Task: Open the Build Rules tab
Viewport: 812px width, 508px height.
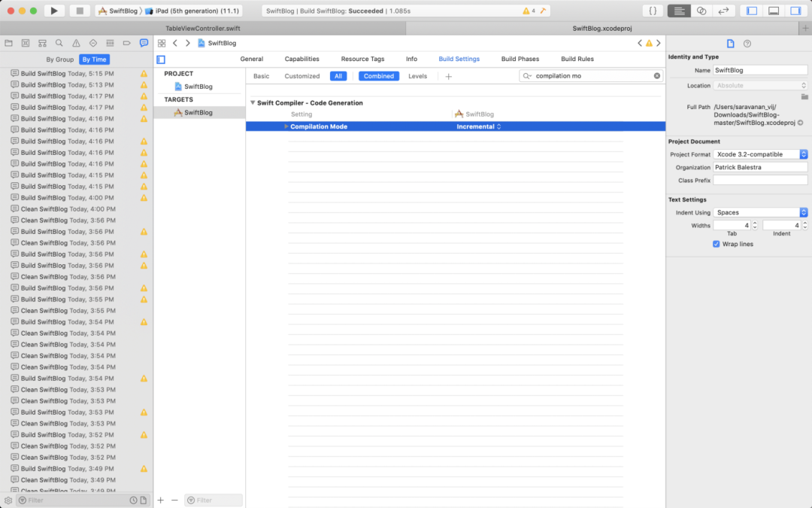Action: 577,59
